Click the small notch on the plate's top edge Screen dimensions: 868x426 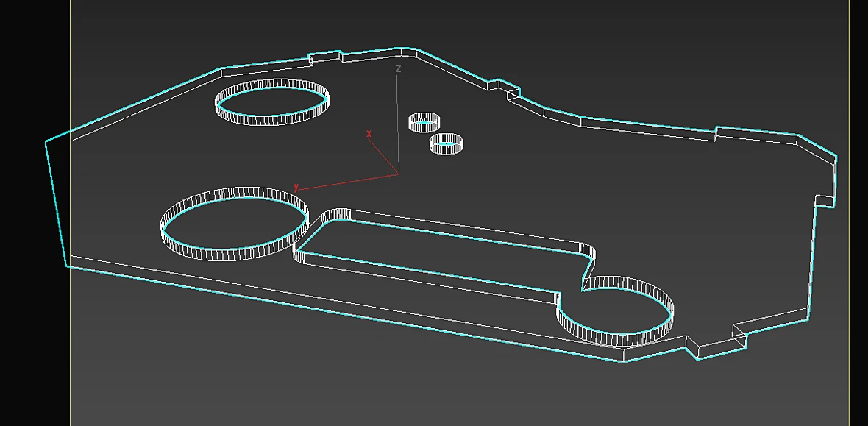point(325,57)
